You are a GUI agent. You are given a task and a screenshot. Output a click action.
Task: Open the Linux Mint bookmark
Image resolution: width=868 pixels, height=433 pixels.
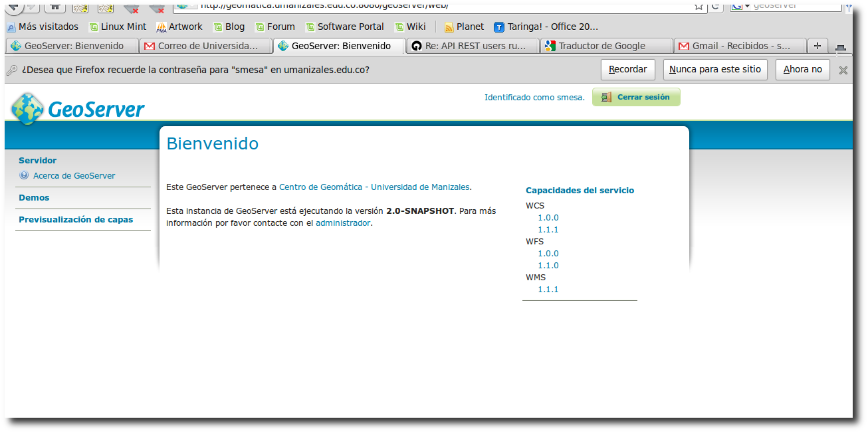point(118,27)
